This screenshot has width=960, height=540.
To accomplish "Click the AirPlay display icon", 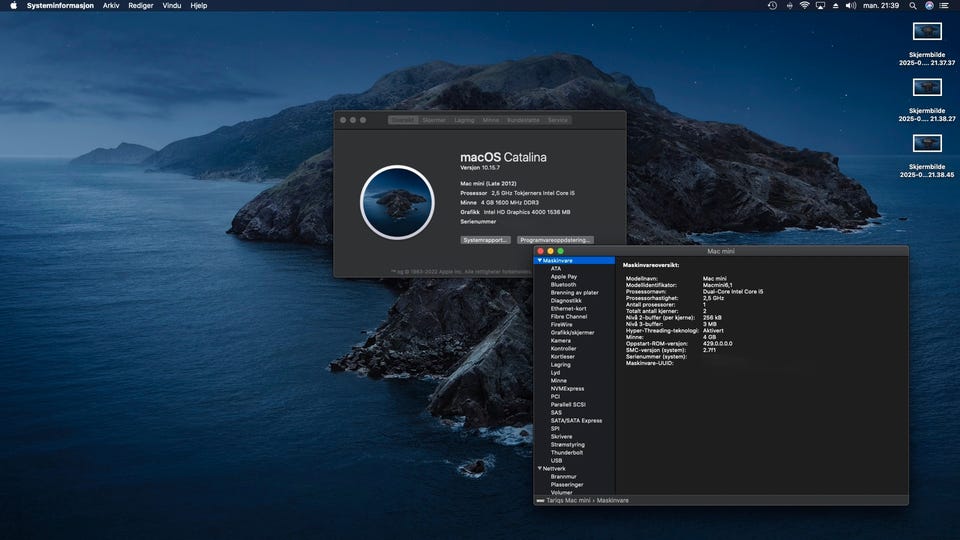I will coord(820,6).
